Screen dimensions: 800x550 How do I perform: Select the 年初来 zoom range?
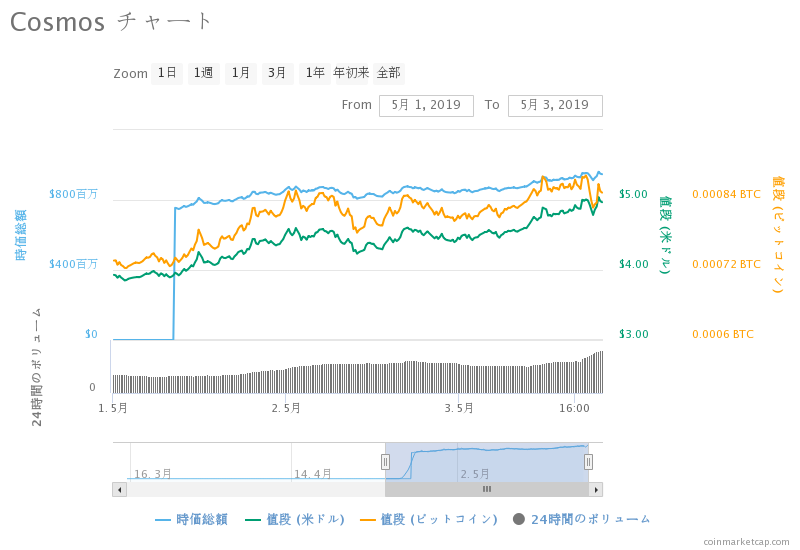351,73
